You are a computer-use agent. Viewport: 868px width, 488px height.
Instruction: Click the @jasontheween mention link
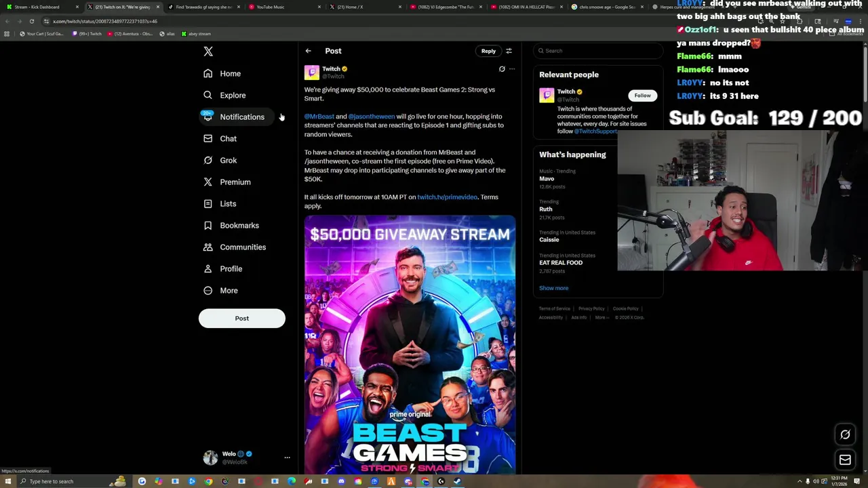point(371,117)
